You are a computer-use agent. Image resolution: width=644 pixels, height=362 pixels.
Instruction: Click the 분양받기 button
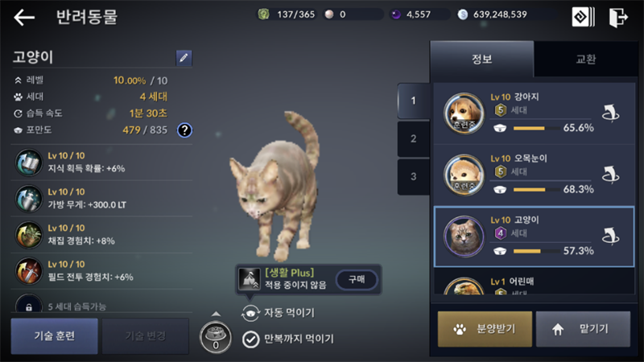(485, 329)
